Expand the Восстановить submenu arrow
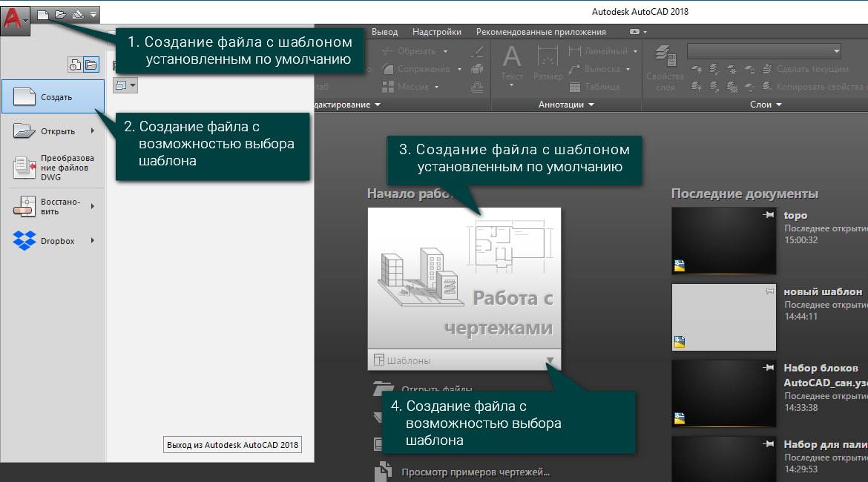This screenshot has height=482, width=868. tap(93, 206)
